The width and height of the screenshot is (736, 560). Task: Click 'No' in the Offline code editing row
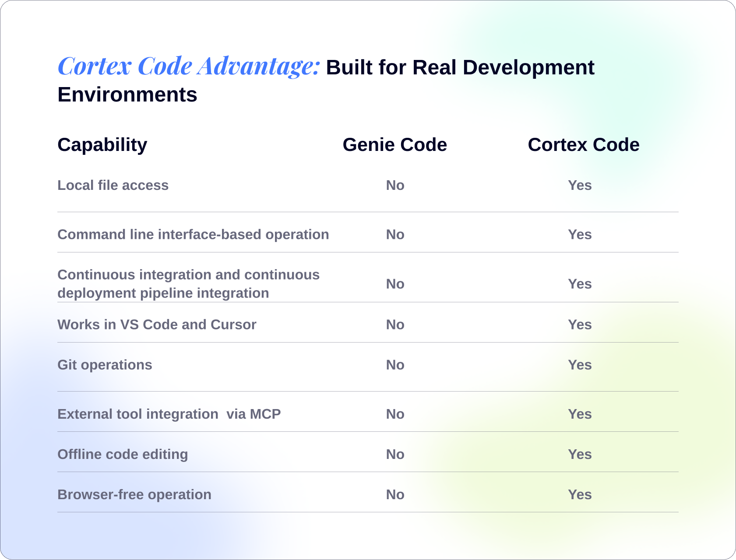tap(395, 454)
